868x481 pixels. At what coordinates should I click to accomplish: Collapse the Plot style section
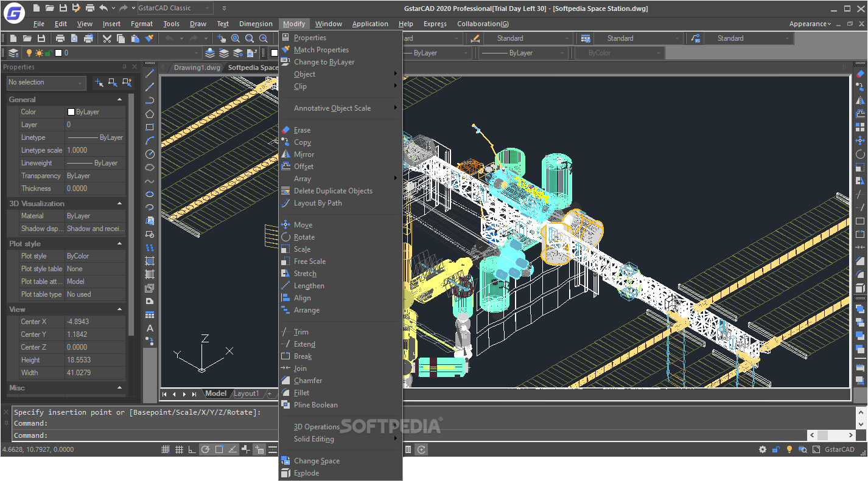point(120,243)
